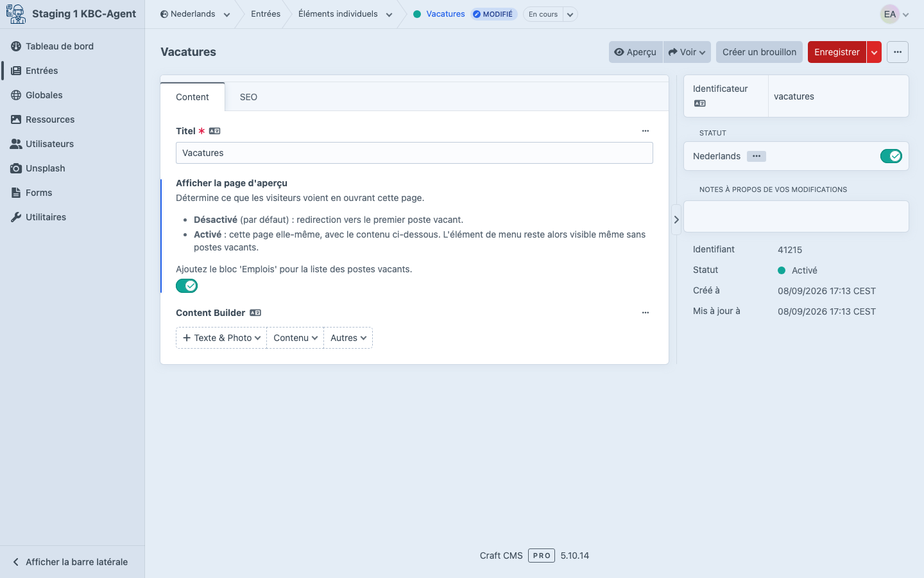
Task: Click identifiant value 41215
Action: (790, 250)
